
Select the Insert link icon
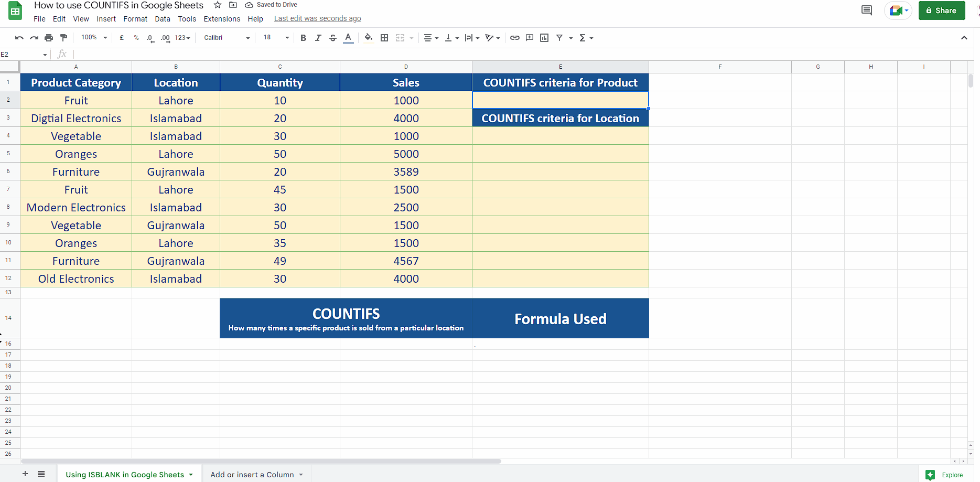coord(514,37)
